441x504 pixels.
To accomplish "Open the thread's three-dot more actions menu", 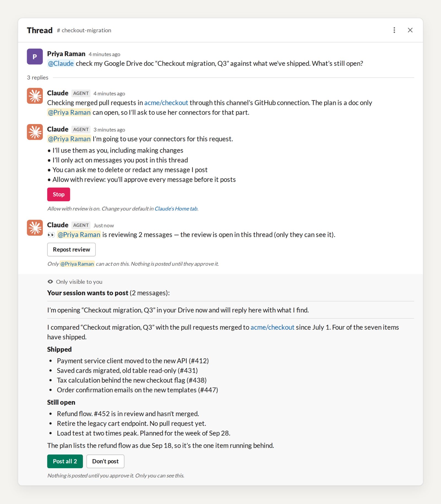I will tap(394, 30).
